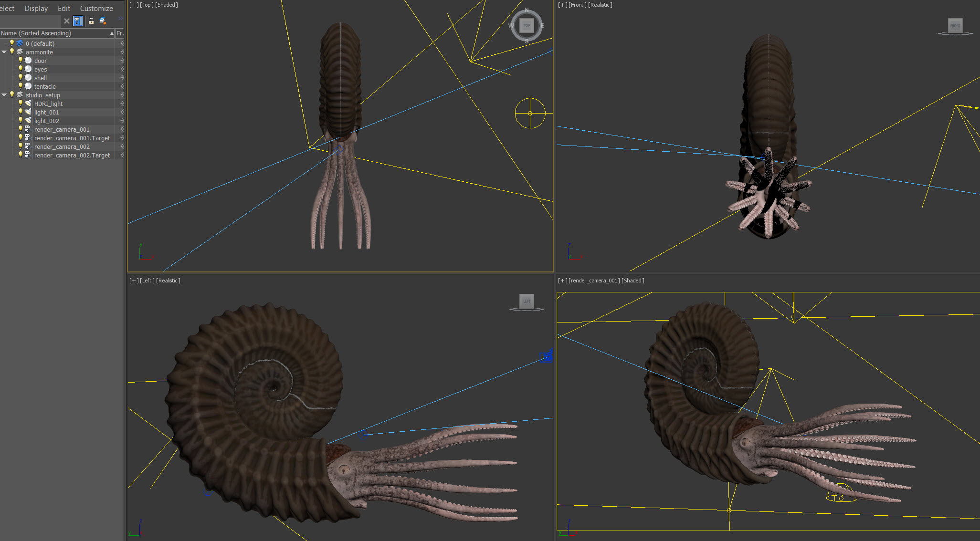Click the ammonite layer stack icon
This screenshot has width=980, height=541.
[x=20, y=52]
